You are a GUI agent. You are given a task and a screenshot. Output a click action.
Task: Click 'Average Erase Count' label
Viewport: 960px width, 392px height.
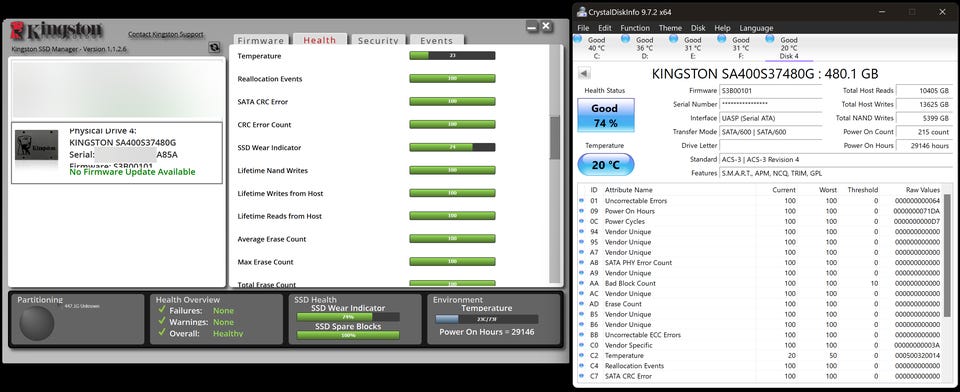[x=272, y=239]
